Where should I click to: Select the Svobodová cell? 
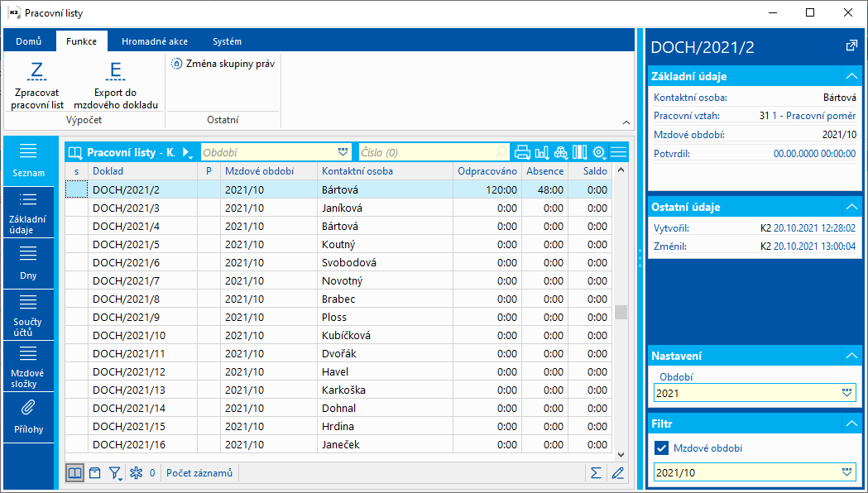point(385,263)
